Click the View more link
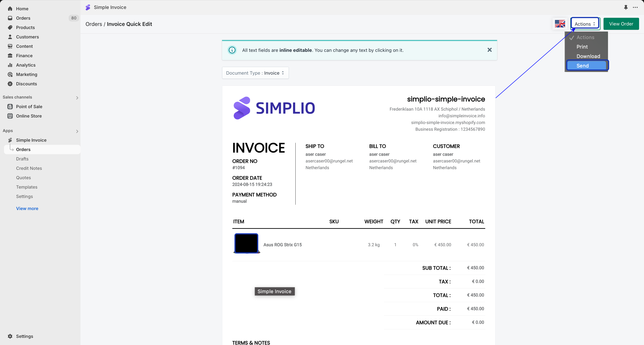 point(27,208)
